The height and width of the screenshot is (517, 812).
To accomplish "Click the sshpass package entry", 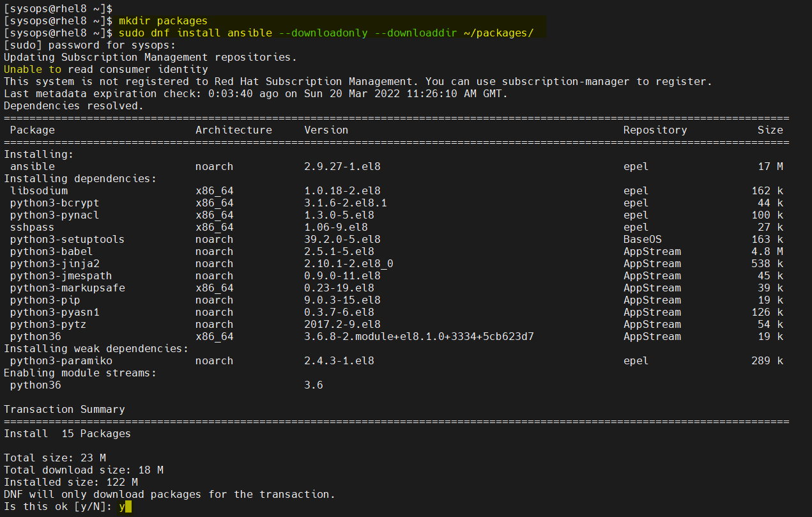I will point(32,227).
